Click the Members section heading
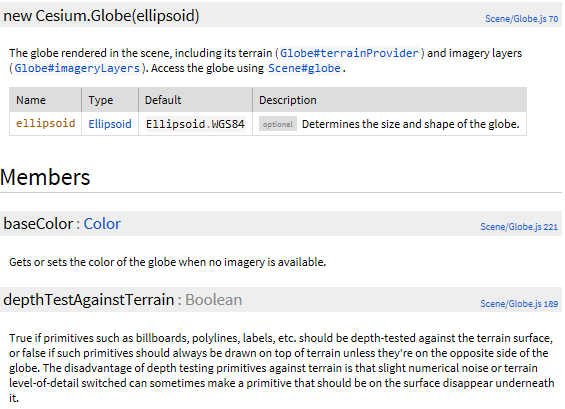This screenshot has width=565, height=409. coord(45,177)
